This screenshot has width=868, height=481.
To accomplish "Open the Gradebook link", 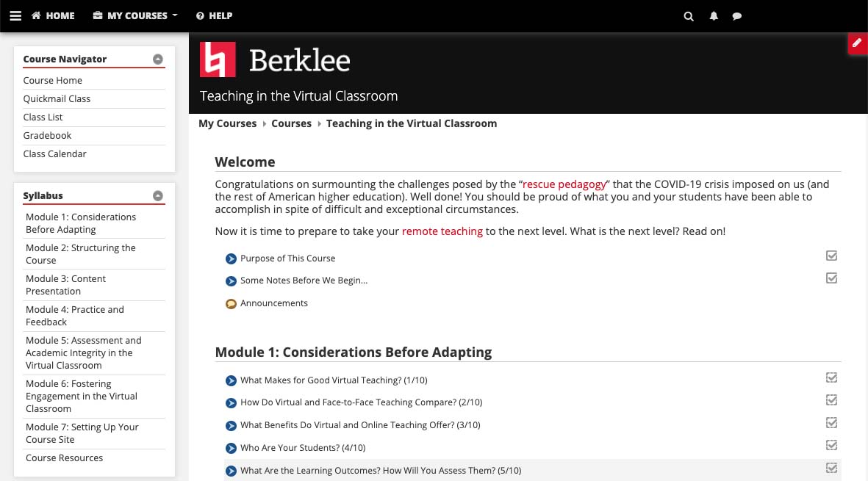I will (47, 135).
